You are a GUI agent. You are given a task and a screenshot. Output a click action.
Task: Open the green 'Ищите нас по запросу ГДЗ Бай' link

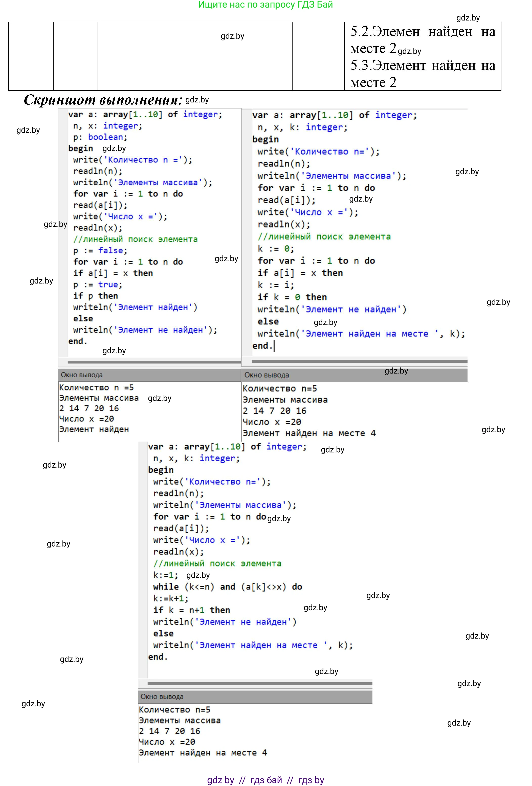click(265, 5)
